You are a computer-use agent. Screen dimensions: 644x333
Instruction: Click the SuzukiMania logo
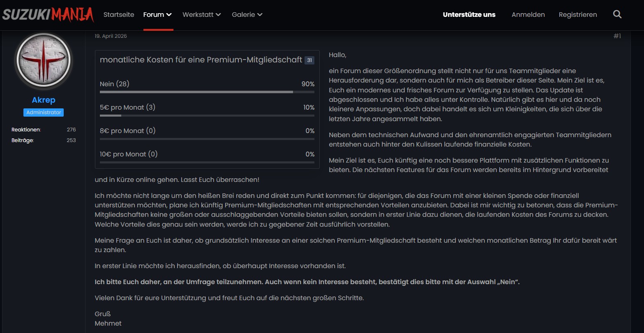[48, 14]
